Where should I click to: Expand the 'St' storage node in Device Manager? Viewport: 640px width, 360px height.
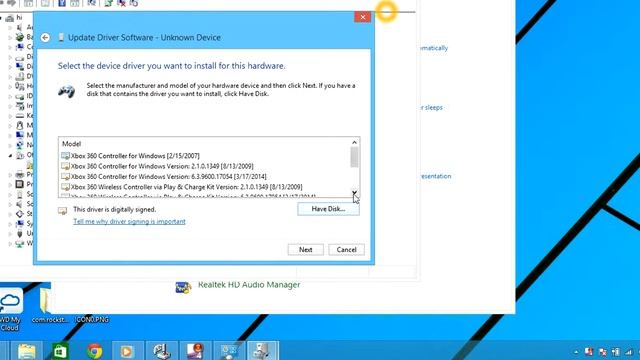click(x=10, y=214)
